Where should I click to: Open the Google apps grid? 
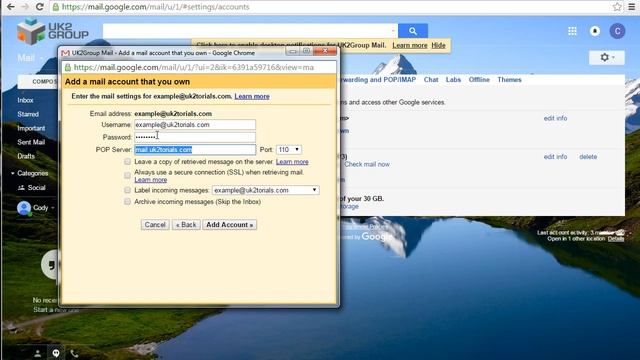[x=572, y=31]
